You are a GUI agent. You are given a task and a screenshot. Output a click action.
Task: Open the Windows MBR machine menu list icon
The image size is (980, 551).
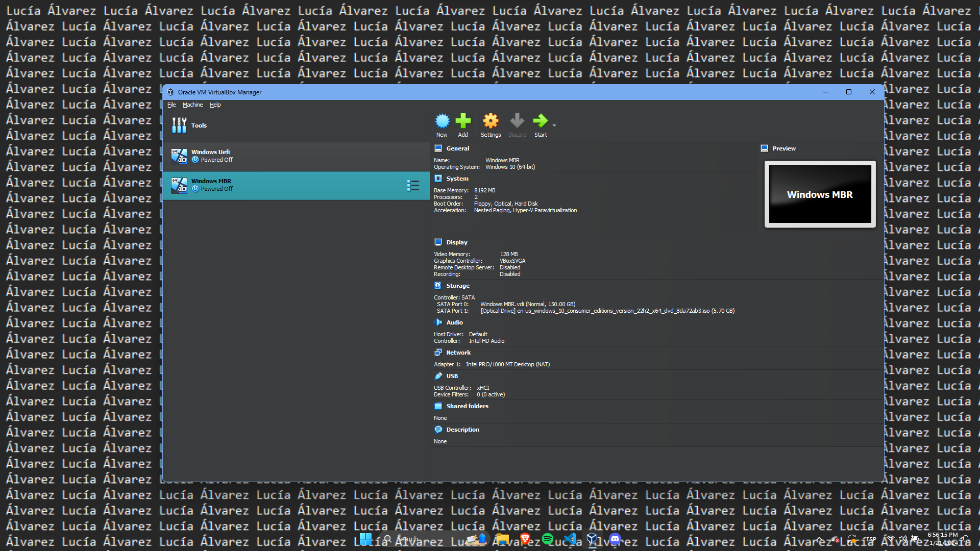413,186
